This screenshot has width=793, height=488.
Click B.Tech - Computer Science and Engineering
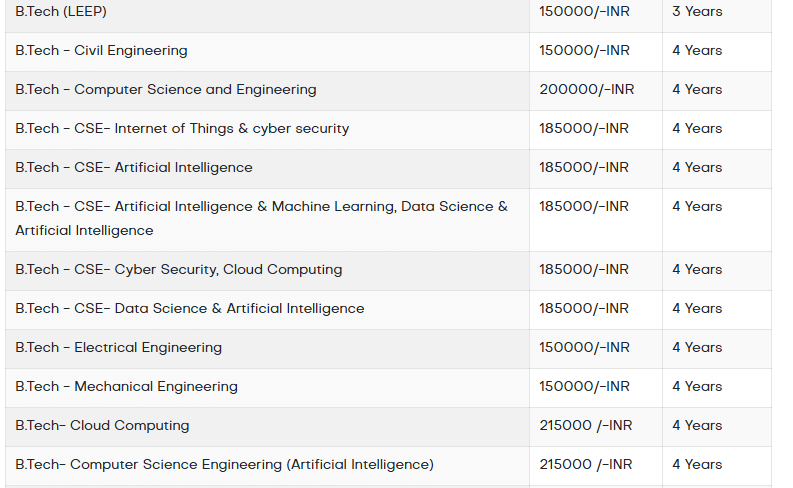[x=166, y=90]
